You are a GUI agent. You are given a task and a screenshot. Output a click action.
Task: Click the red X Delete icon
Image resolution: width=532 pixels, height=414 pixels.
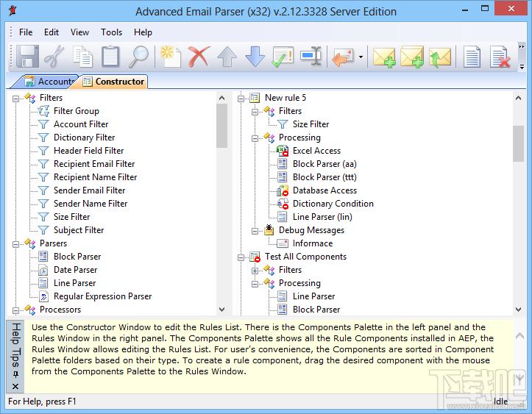tap(199, 56)
